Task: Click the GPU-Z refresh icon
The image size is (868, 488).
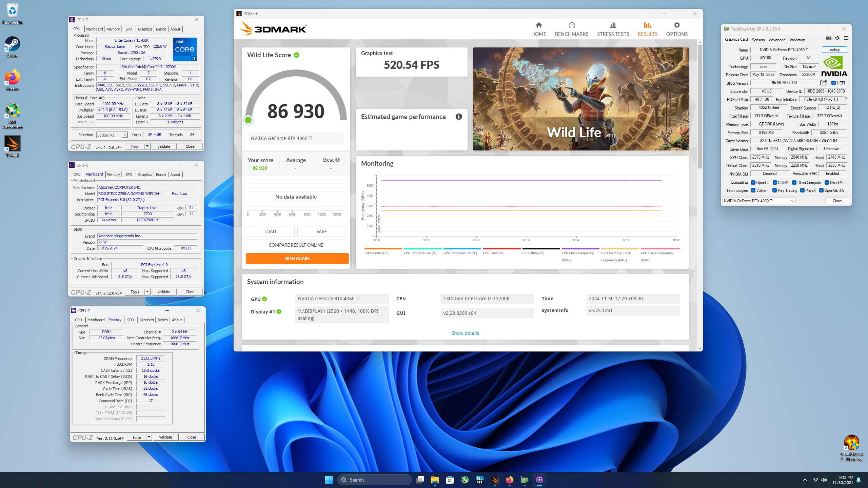Action: [x=837, y=38]
